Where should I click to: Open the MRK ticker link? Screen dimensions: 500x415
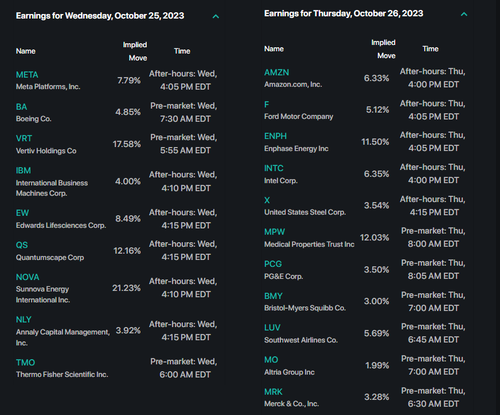[273, 392]
